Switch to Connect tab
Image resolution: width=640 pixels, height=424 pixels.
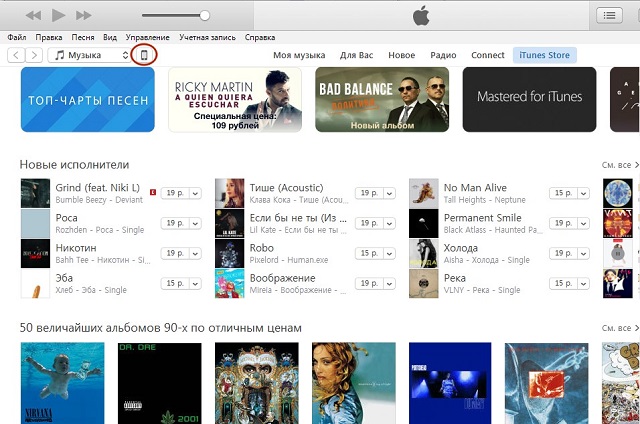(488, 55)
